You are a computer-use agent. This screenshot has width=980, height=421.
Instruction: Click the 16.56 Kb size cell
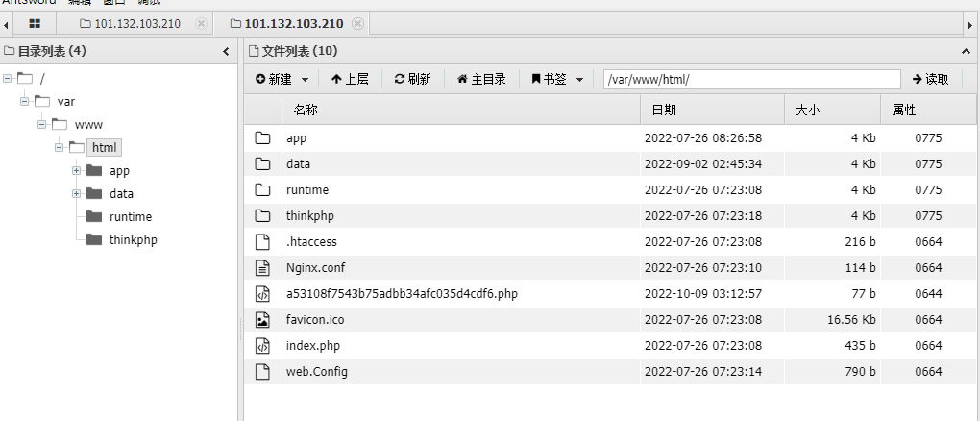(851, 320)
